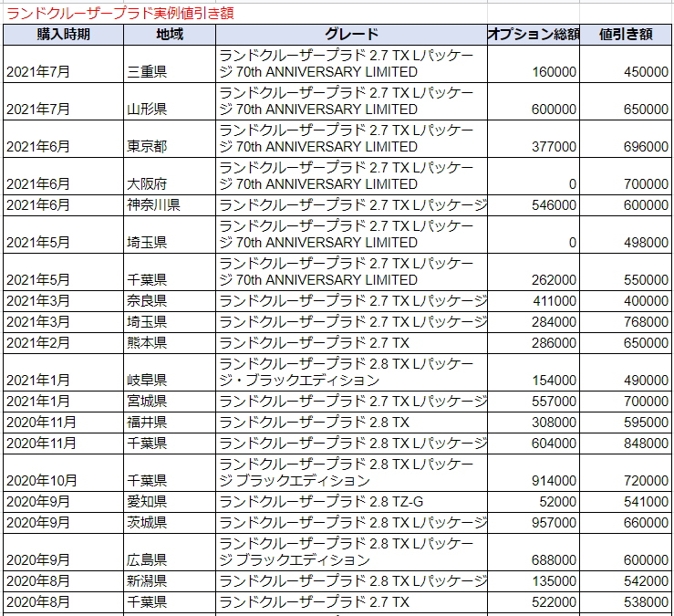Select option total 600000 in 山形県 row
This screenshot has width=674, height=616.
click(x=534, y=101)
